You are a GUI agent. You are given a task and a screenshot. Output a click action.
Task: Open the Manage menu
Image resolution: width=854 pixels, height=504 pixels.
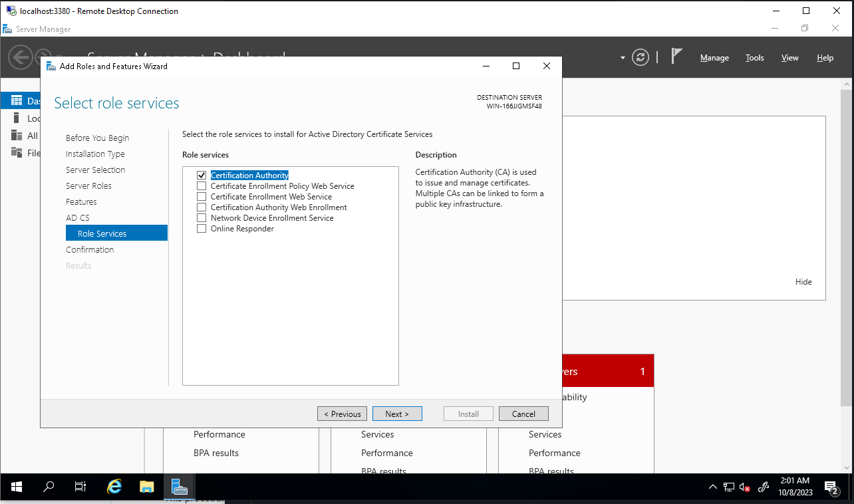pyautogui.click(x=714, y=58)
